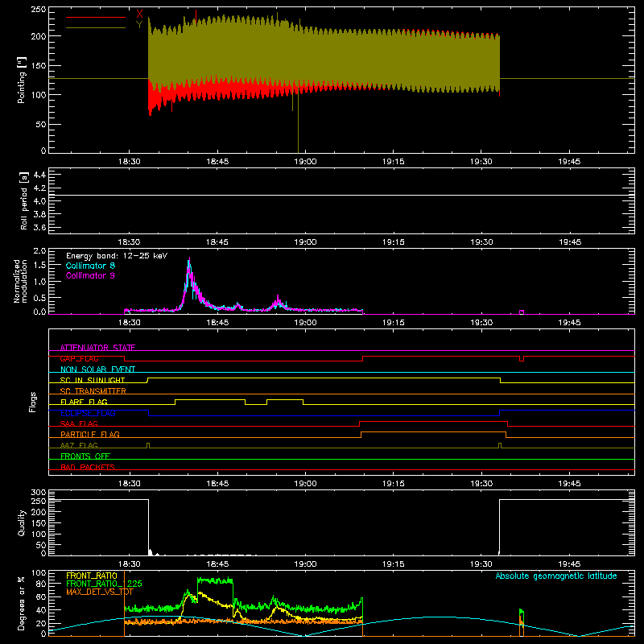
Task: Click the 'Pointing' vertical axis title
Action: pos(21,81)
